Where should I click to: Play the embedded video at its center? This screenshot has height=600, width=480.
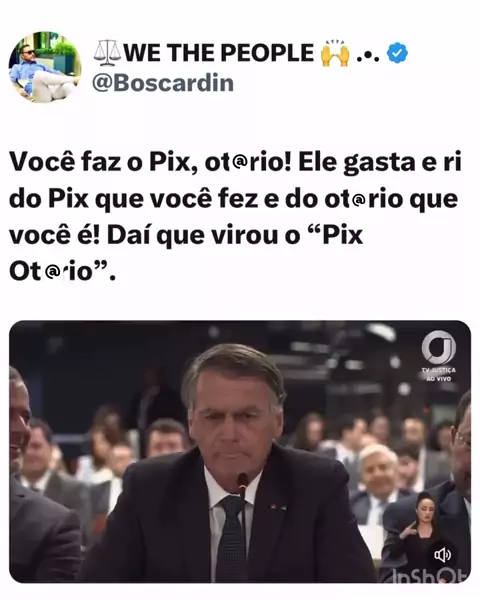click(240, 452)
